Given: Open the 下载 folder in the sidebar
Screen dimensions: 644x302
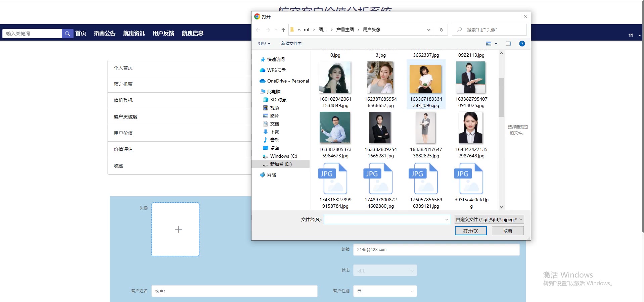Looking at the screenshot, I should (271, 132).
